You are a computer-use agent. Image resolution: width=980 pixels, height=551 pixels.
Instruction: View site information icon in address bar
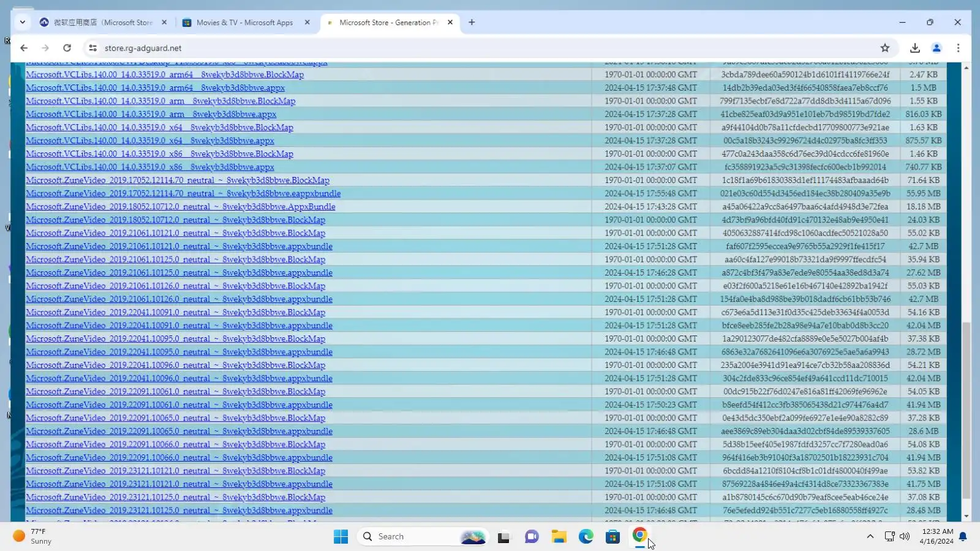point(92,48)
